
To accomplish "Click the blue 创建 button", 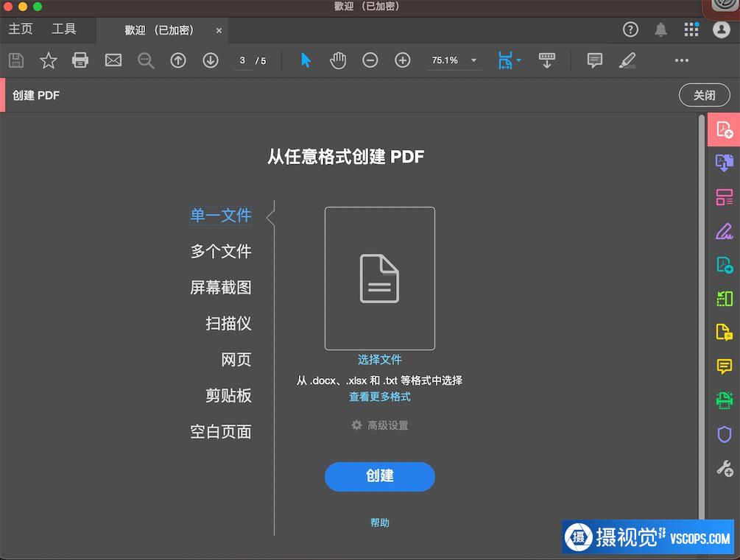I will pos(380,476).
